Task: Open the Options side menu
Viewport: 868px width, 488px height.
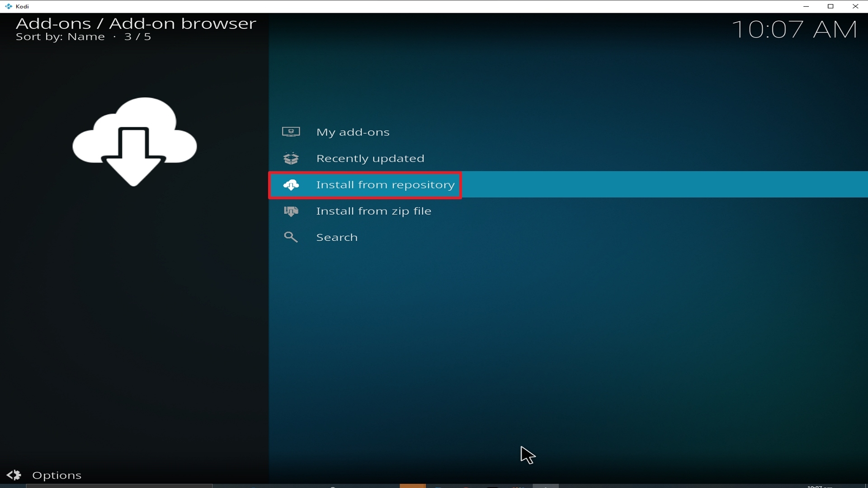Action: [44, 475]
